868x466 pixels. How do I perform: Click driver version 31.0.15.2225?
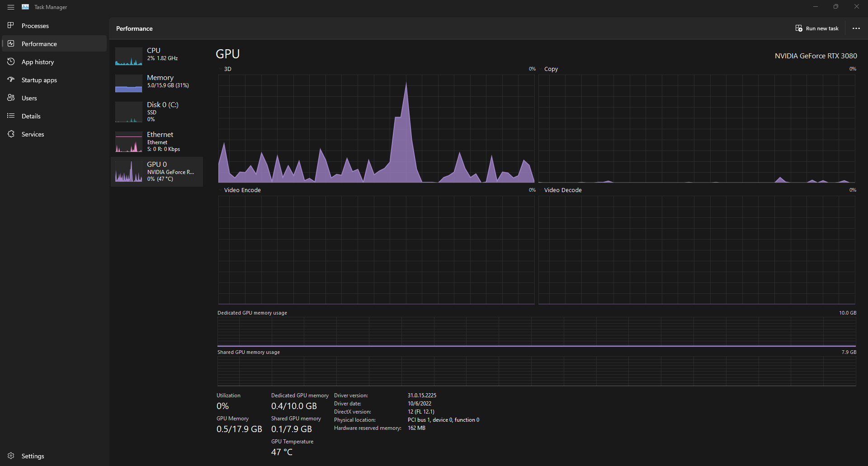pyautogui.click(x=422, y=395)
